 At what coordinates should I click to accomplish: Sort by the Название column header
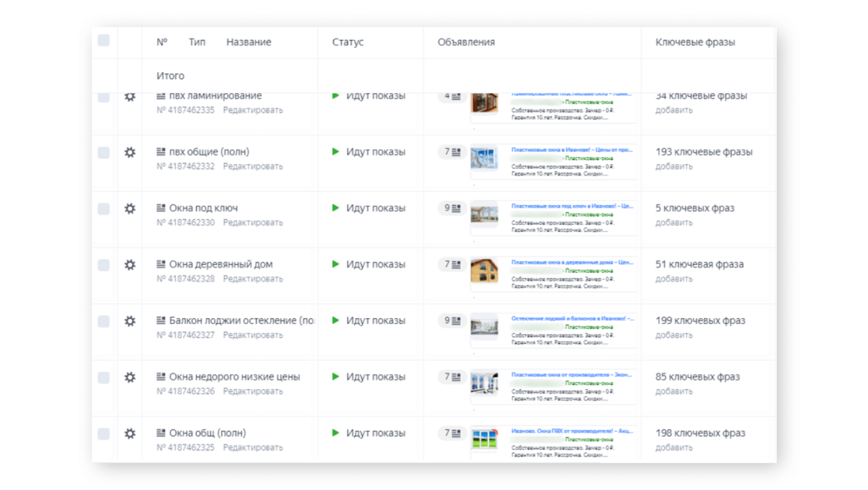[249, 42]
